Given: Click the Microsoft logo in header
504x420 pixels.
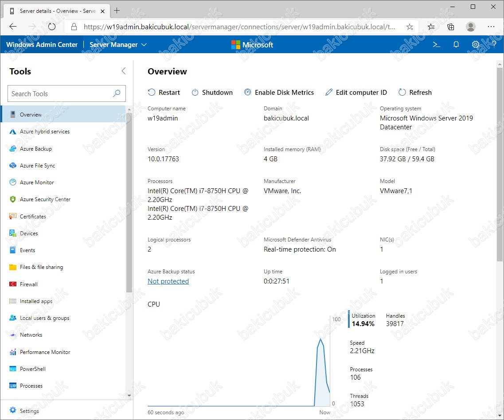Looking at the screenshot, I should [x=252, y=45].
